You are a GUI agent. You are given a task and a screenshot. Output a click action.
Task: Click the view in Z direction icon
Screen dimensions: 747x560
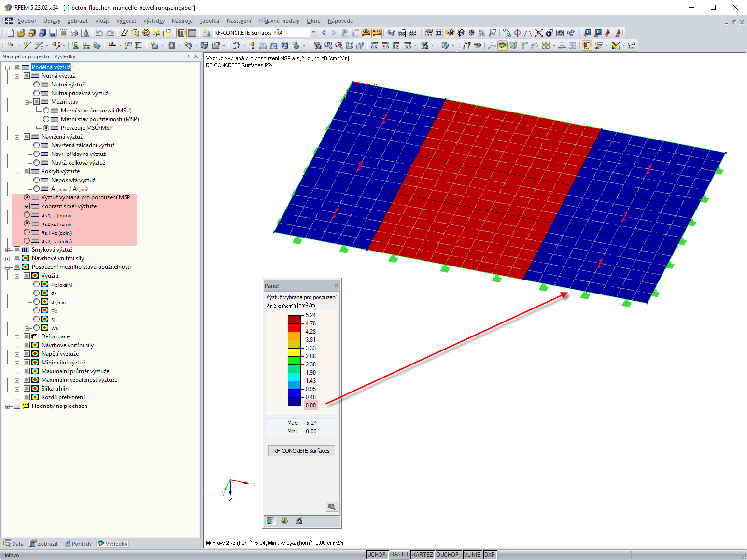[x=396, y=45]
